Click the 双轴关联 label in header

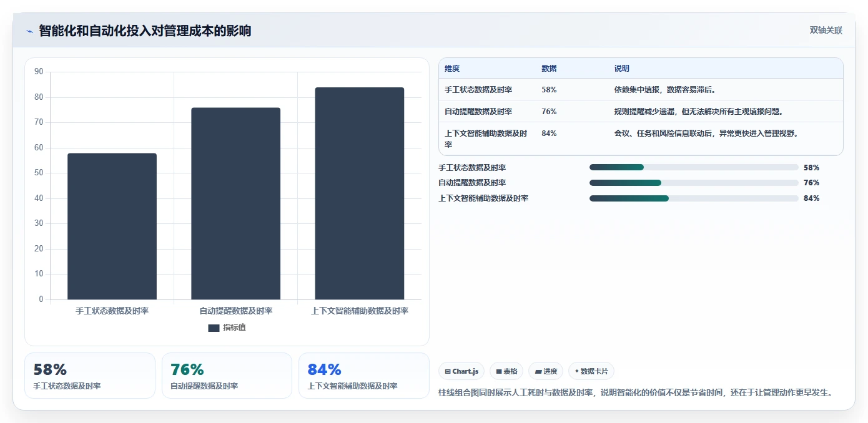(x=826, y=31)
